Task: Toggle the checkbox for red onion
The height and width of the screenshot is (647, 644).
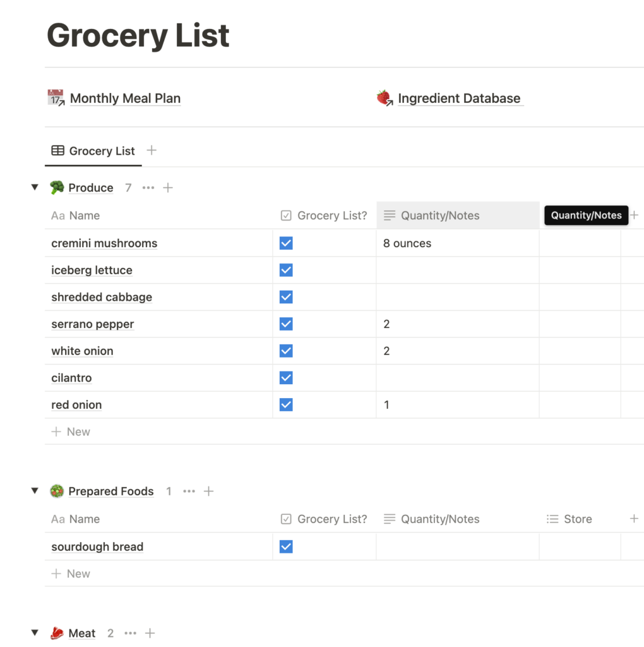Action: point(286,404)
